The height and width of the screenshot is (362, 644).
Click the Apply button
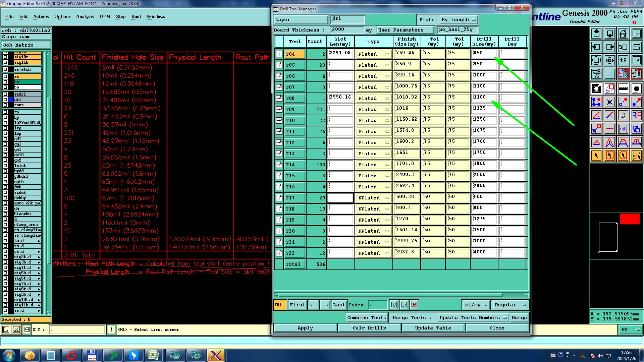[x=305, y=328]
